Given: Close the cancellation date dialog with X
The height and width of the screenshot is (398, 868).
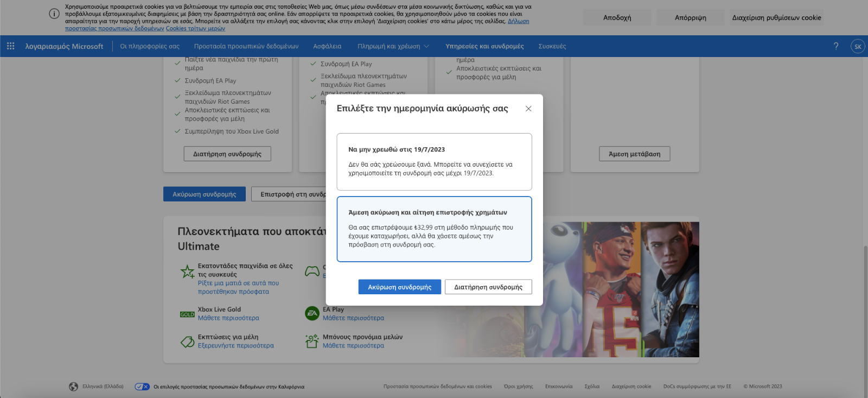Looking at the screenshot, I should 528,109.
